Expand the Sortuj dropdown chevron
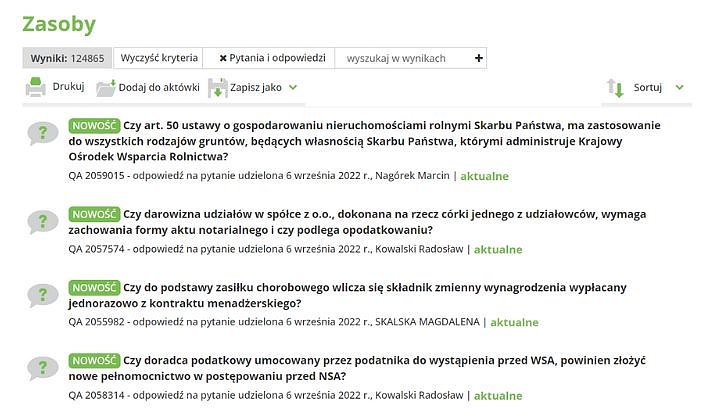The height and width of the screenshot is (420, 715). (679, 87)
